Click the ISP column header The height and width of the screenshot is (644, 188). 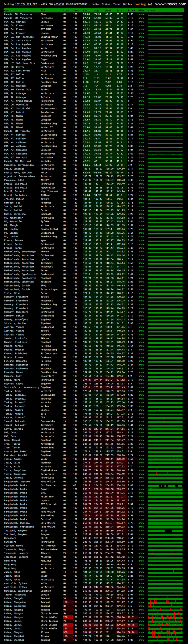point(43,11)
